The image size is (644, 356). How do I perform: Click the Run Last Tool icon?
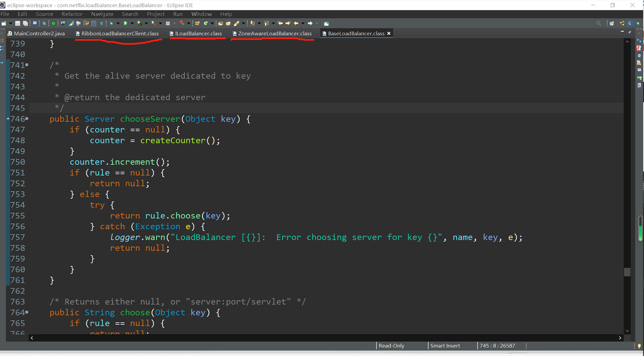point(154,23)
